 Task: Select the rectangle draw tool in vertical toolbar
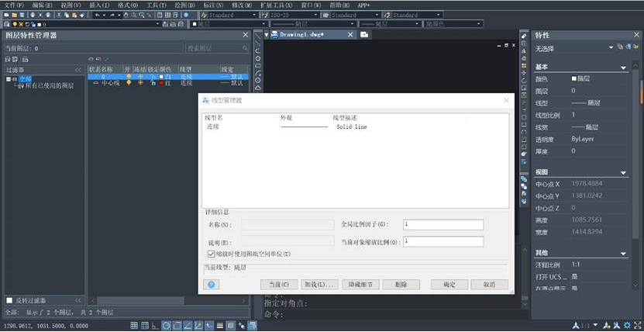(258, 65)
